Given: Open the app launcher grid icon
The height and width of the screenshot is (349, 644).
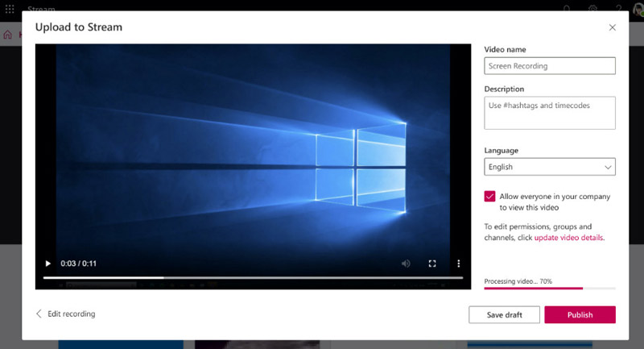Looking at the screenshot, I should (10, 9).
